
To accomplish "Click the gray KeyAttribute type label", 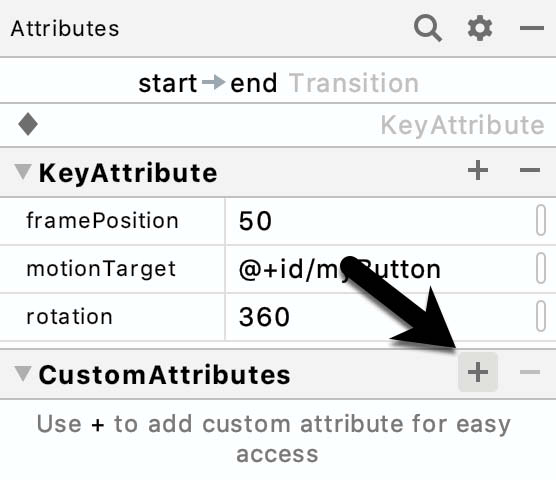I will click(x=462, y=125).
